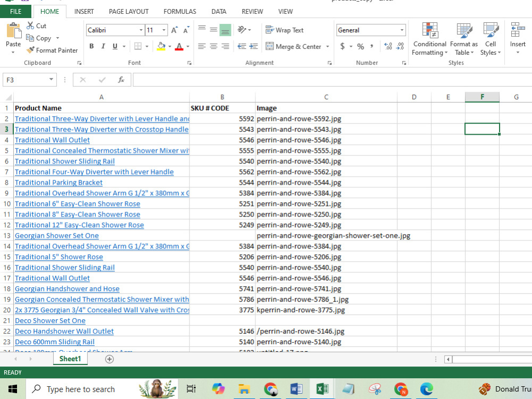Viewport: 532px width, 399px height.
Task: Toggle Middle Align vertical alignment
Action: 213,30
